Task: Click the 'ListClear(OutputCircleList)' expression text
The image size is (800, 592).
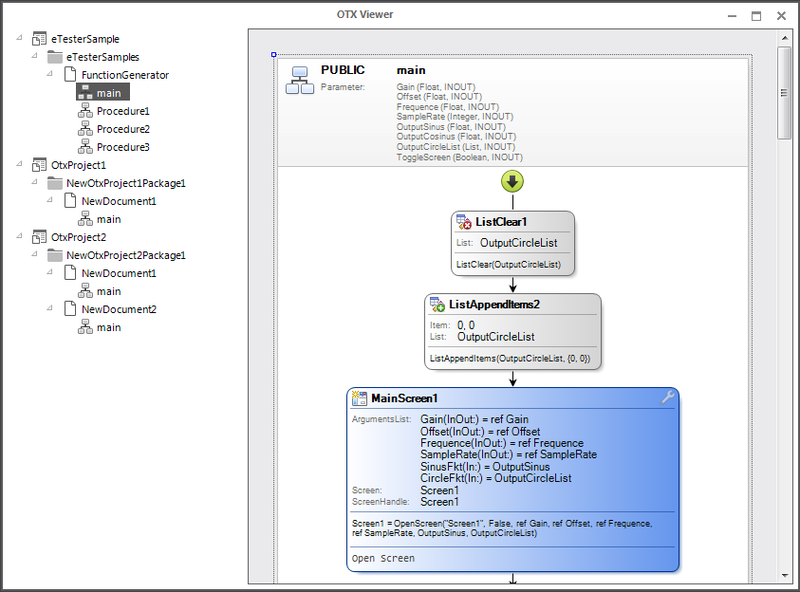Action: pos(508,264)
